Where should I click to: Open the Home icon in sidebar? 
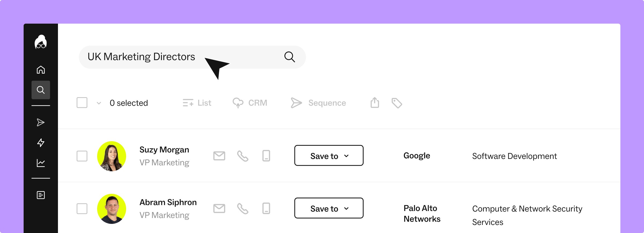tap(41, 70)
